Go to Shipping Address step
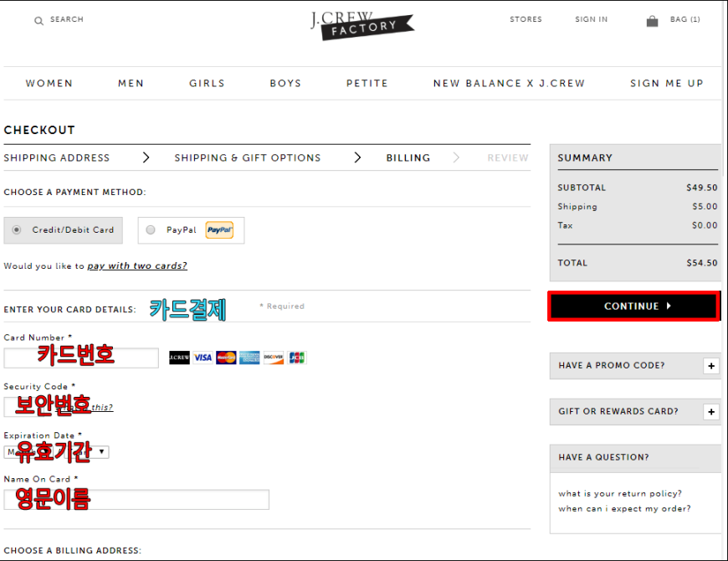 pos(57,158)
